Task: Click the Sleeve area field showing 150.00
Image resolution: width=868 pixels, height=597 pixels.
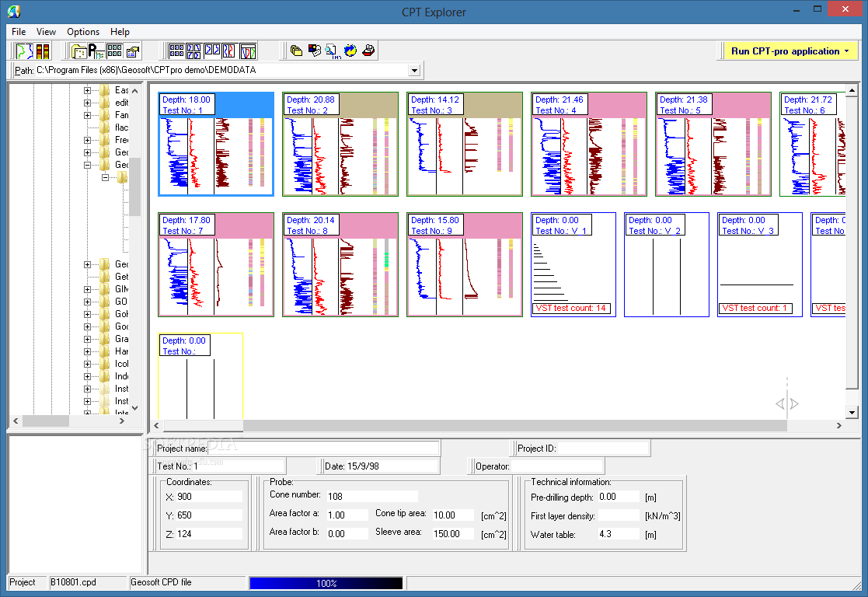Action: pos(453,533)
